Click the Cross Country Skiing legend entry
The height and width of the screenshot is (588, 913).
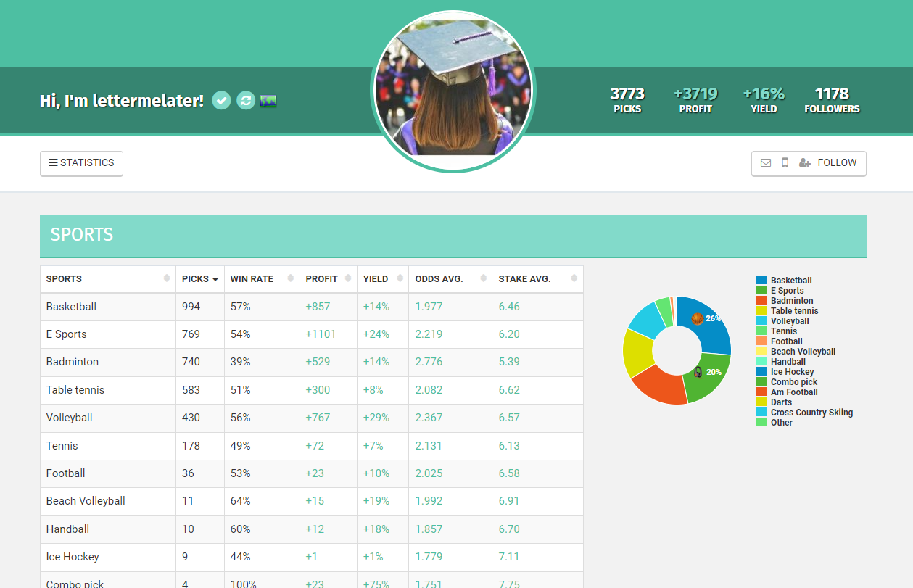(x=811, y=413)
